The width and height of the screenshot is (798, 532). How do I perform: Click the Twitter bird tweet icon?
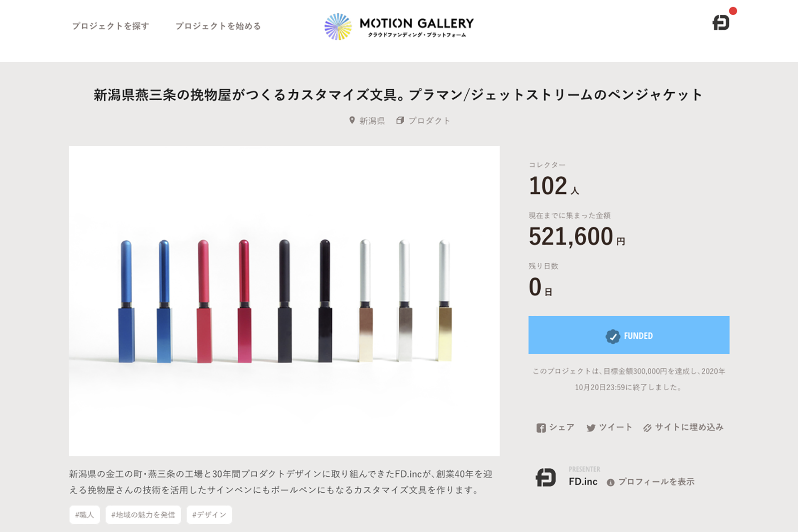click(x=591, y=428)
